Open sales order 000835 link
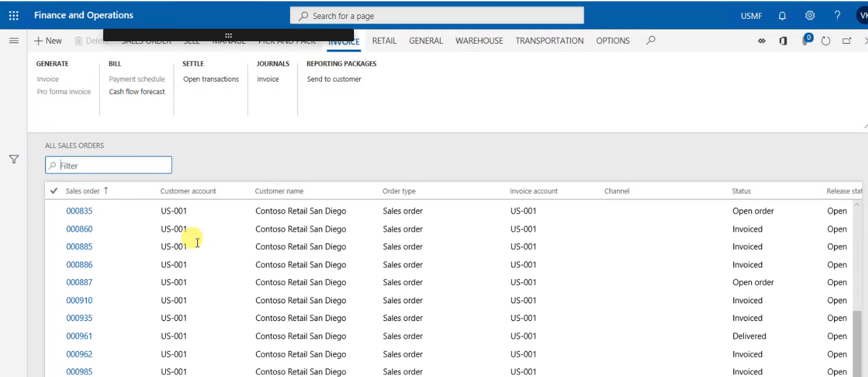 80,210
